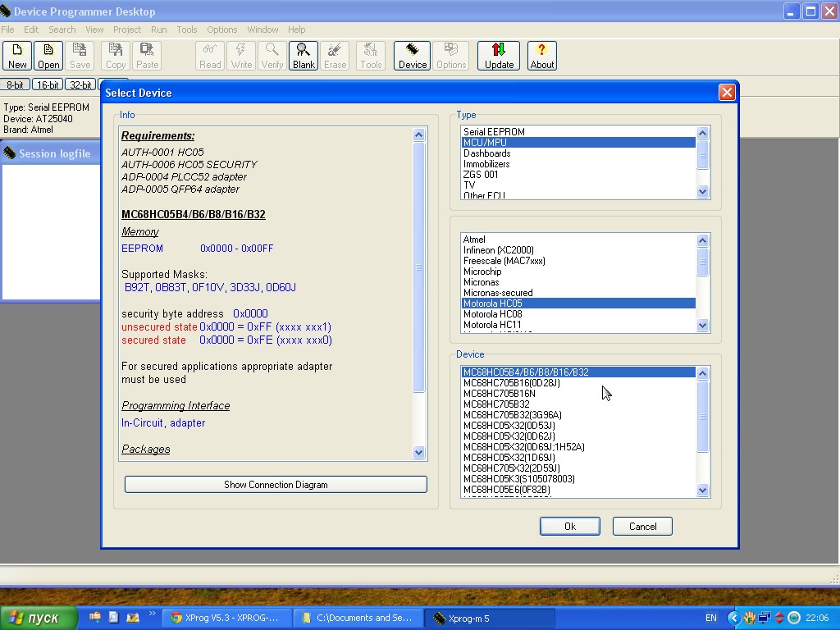The width and height of the screenshot is (840, 630).
Task: Click the New file toolbar icon
Action: click(17, 56)
